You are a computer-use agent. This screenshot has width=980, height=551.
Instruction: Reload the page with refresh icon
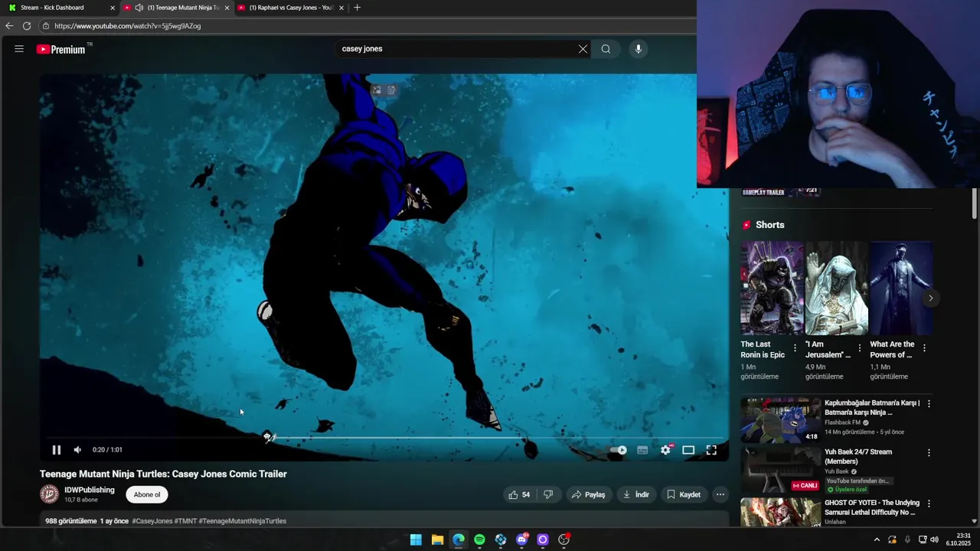click(27, 26)
